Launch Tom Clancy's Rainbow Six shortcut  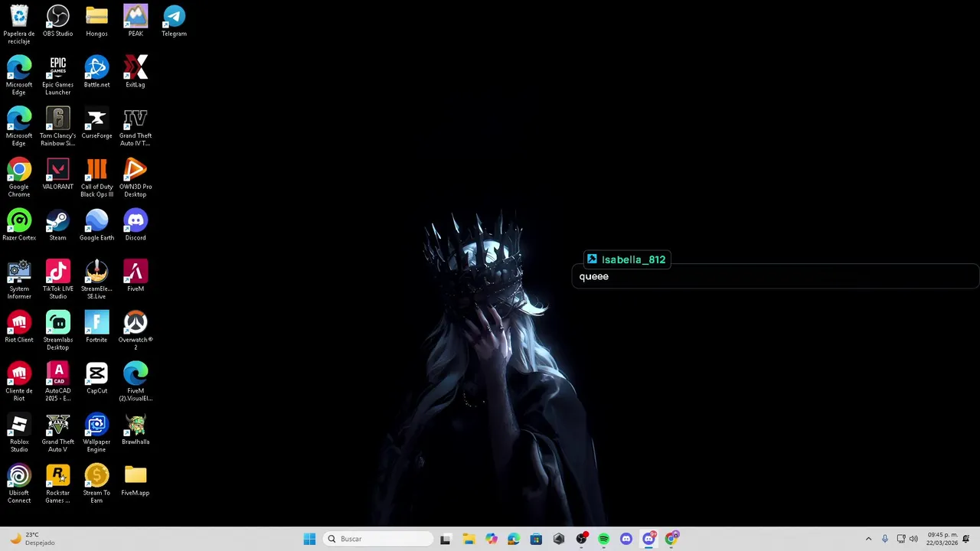click(x=58, y=127)
